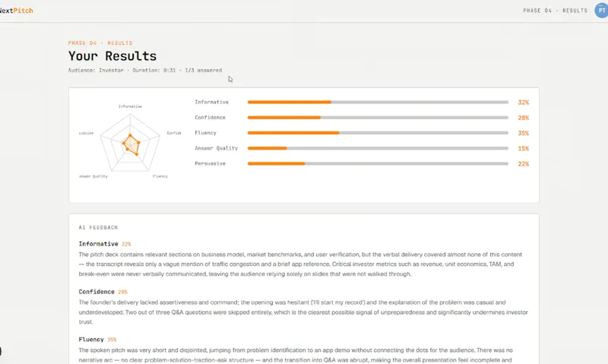The width and height of the screenshot is (608, 364).
Task: Click the Fluency progress bar
Action: point(378,133)
